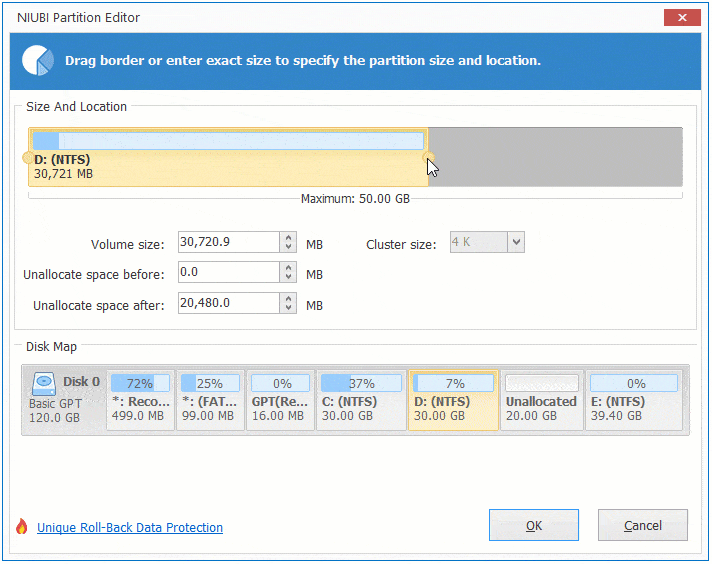712x564 pixels.
Task: Select the E: (NTFS) 39.40 GB partition
Action: (x=636, y=400)
